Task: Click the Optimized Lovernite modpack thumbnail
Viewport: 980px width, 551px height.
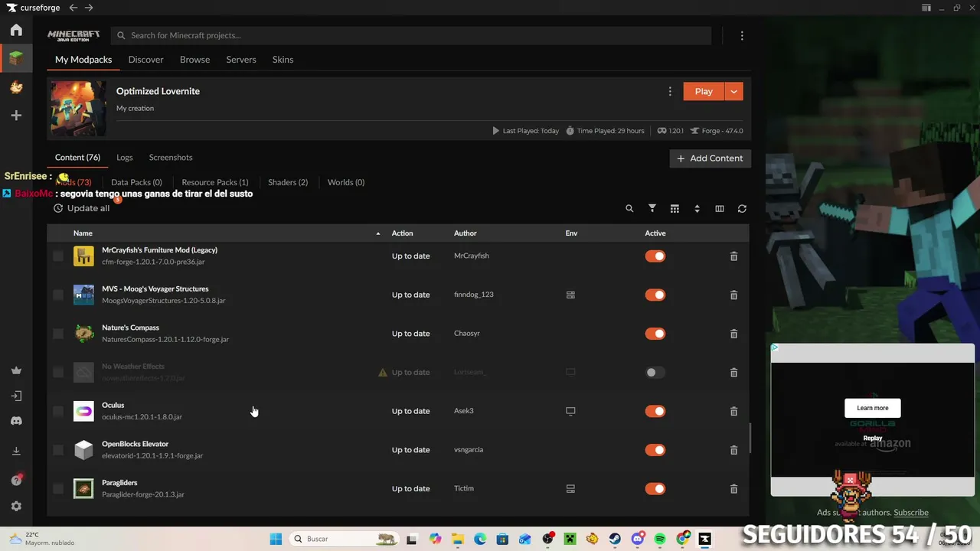Action: 78,109
